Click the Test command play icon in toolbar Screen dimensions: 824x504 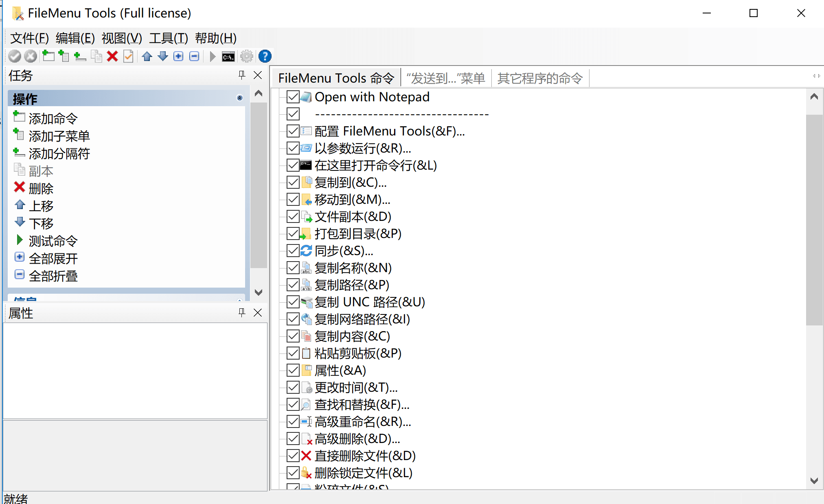coord(212,56)
